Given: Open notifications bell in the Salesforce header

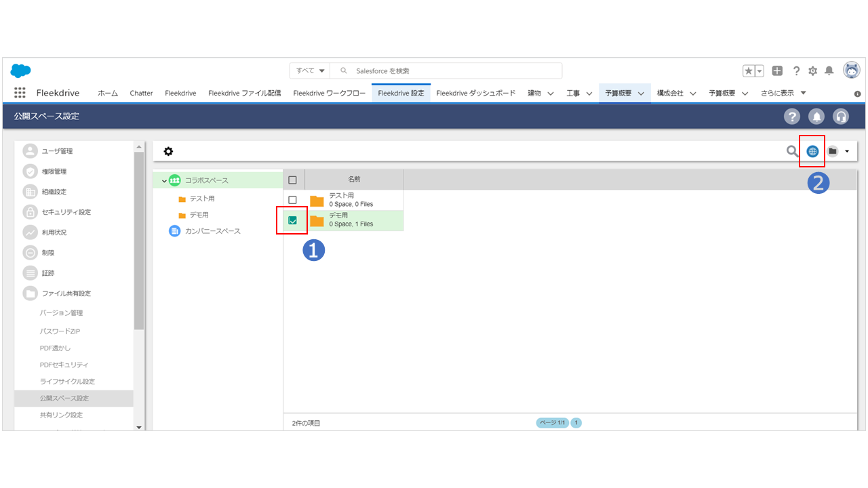Looking at the screenshot, I should coord(829,70).
